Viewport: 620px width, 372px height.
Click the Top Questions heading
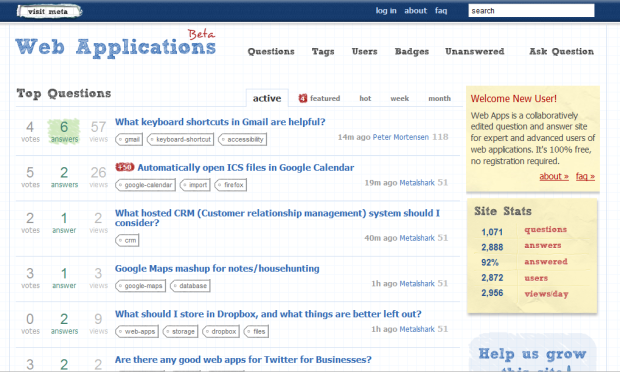(64, 93)
